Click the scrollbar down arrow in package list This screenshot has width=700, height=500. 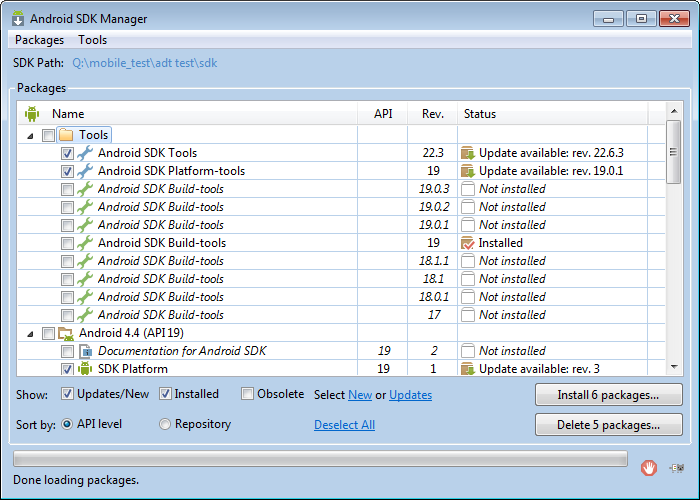tap(674, 367)
